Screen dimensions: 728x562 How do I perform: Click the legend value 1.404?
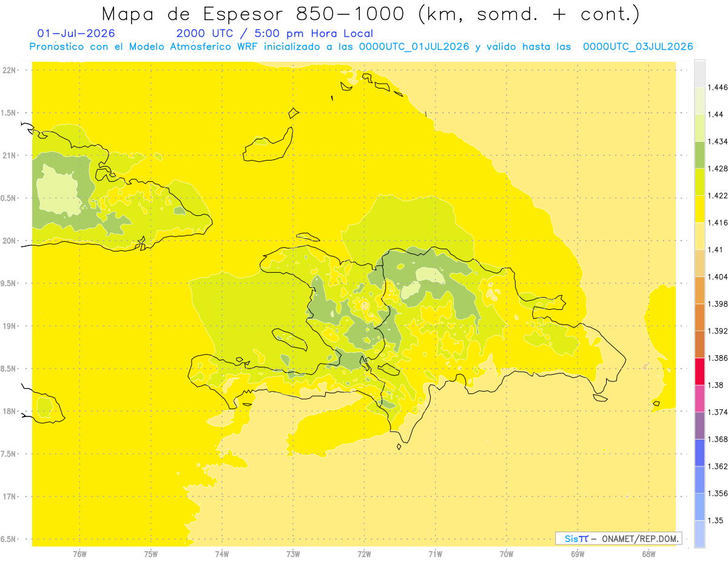coord(718,276)
